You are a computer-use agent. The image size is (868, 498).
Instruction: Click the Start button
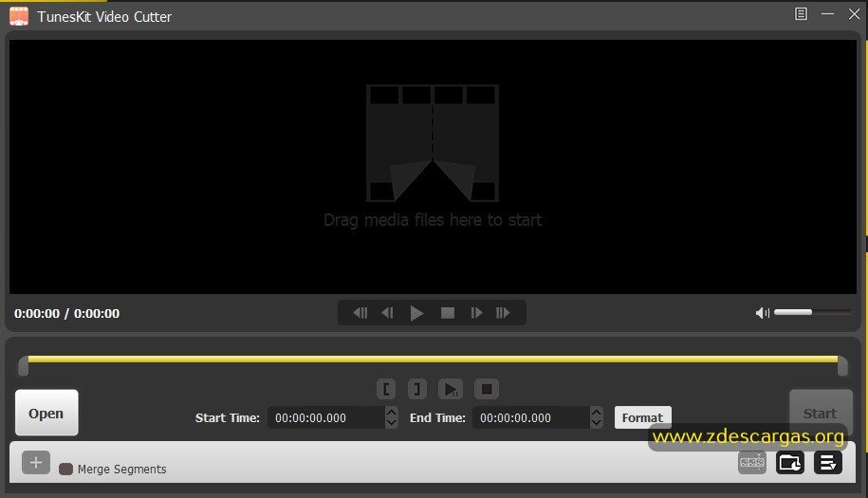pyautogui.click(x=821, y=413)
